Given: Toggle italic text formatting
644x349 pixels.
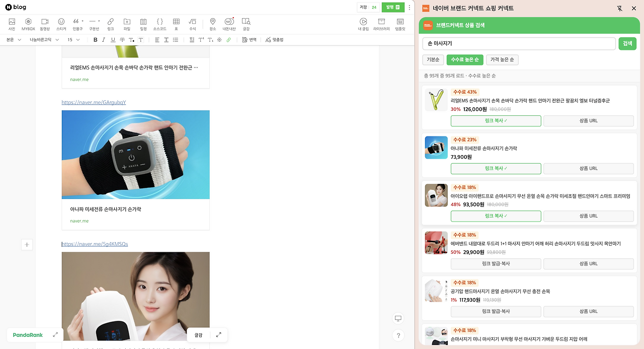Looking at the screenshot, I should coord(103,39).
